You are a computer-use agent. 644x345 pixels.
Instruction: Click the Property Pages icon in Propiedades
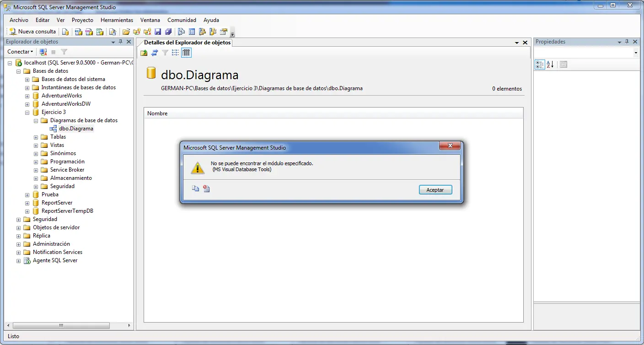563,65
